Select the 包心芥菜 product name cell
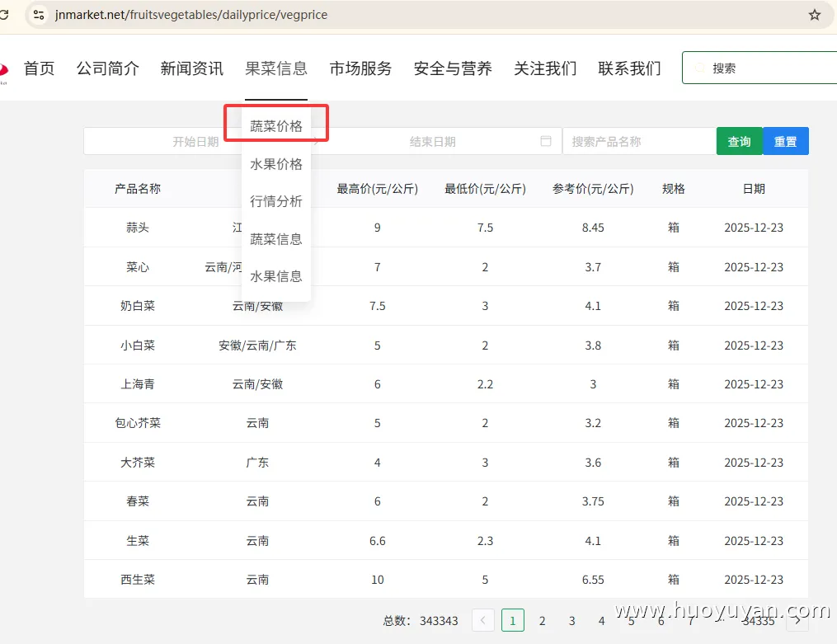The height and width of the screenshot is (644, 837). (138, 423)
